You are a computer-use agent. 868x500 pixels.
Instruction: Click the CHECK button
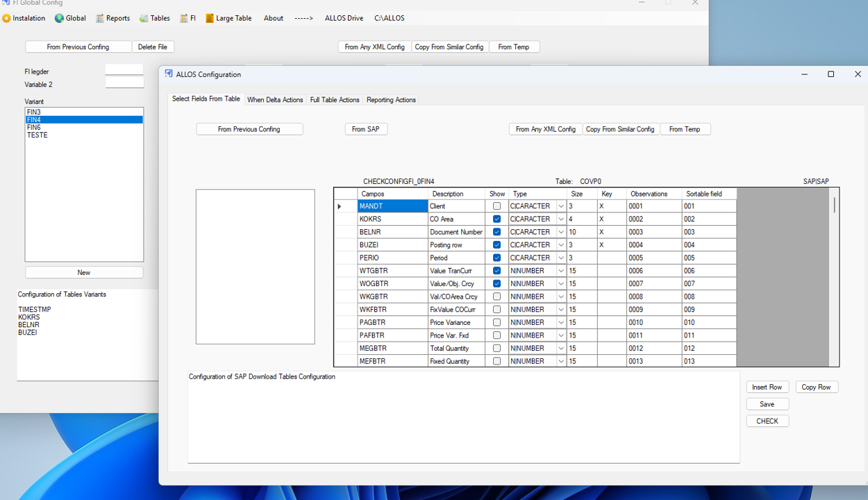pyautogui.click(x=767, y=421)
